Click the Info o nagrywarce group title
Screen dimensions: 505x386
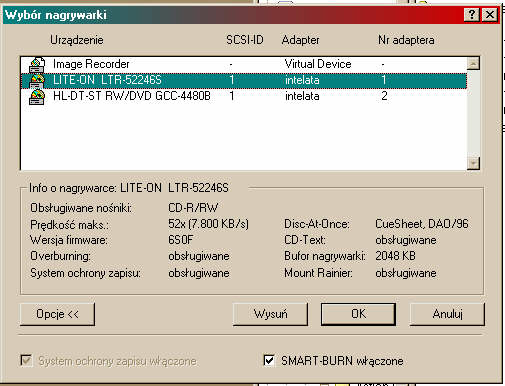point(129,188)
